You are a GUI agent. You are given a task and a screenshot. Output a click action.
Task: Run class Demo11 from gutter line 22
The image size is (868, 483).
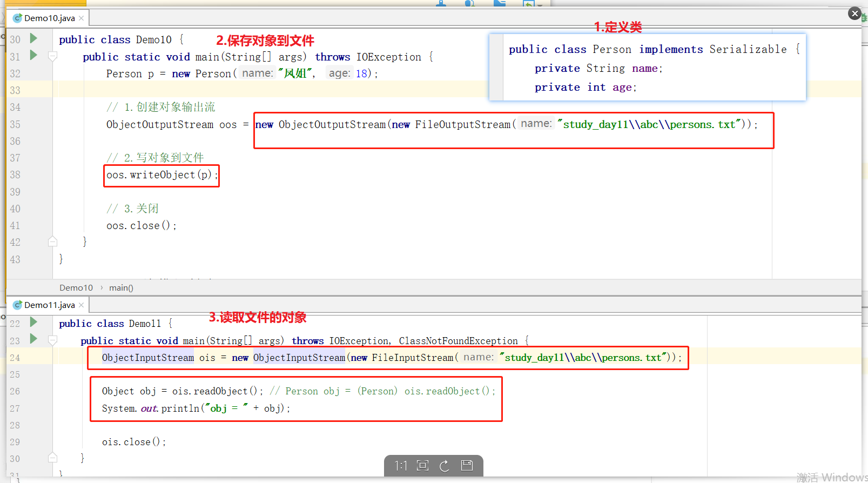pos(33,323)
